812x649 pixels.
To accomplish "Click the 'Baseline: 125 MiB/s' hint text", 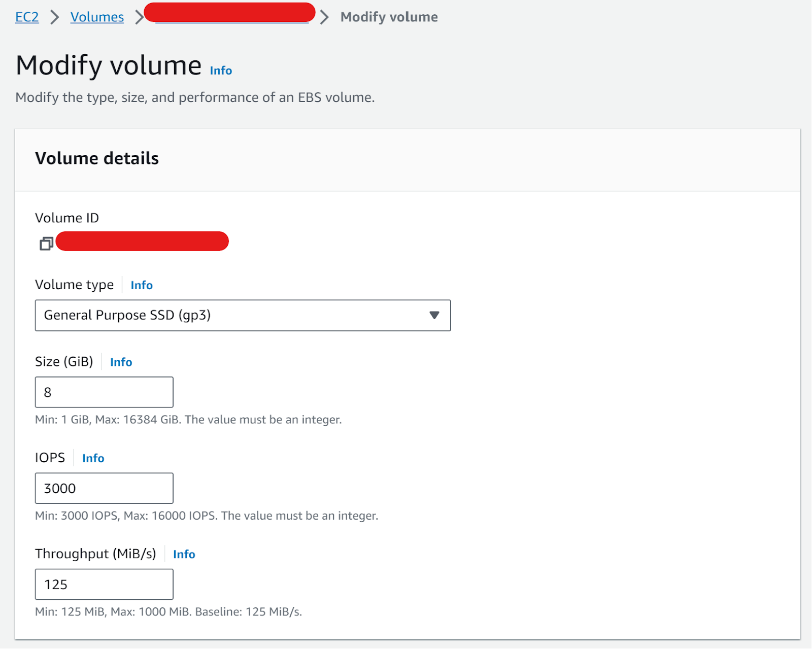I will 248,611.
